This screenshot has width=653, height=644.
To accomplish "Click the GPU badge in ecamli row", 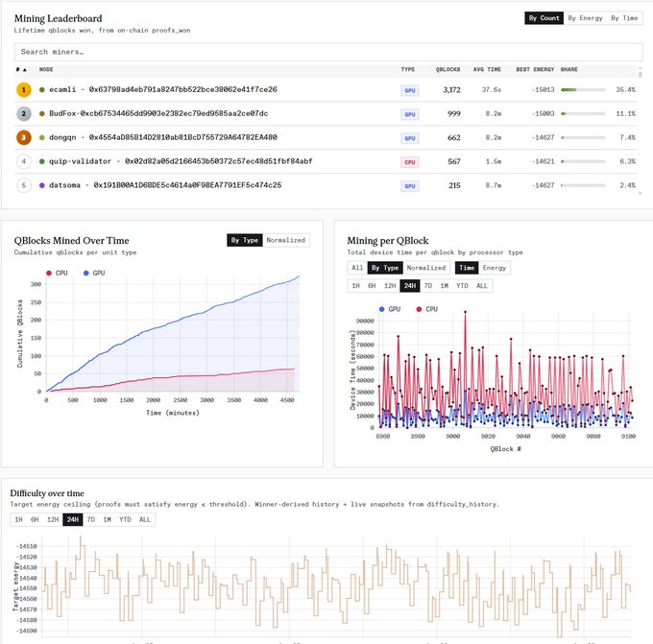I will (410, 90).
